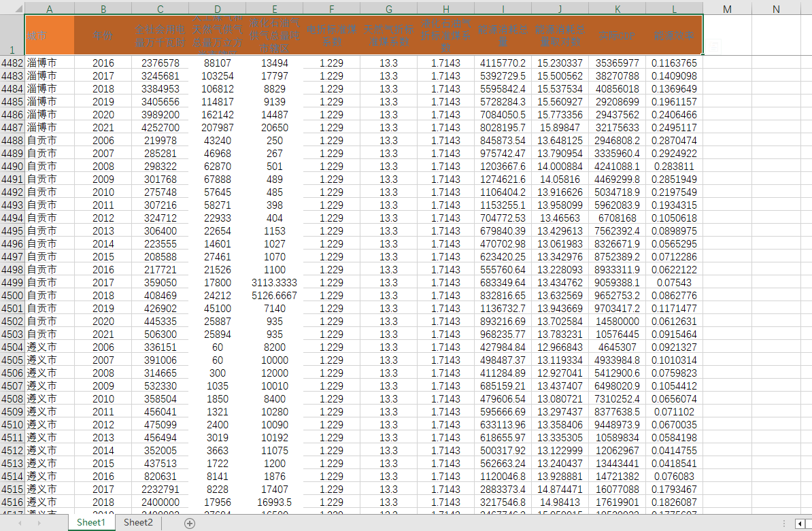Click cell with value 14.05816

coord(560,179)
